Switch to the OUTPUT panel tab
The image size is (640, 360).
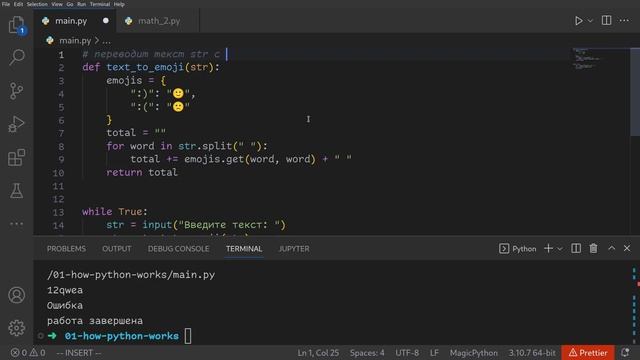(117, 249)
